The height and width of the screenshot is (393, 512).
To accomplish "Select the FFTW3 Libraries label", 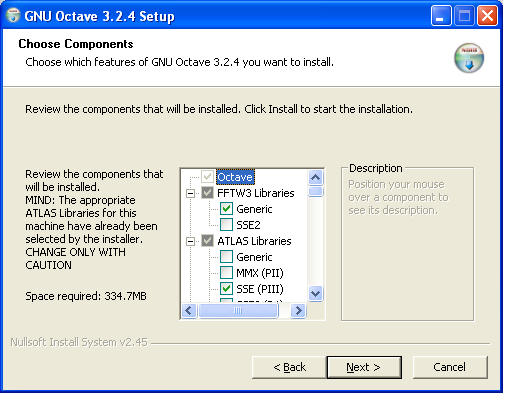I will [256, 193].
